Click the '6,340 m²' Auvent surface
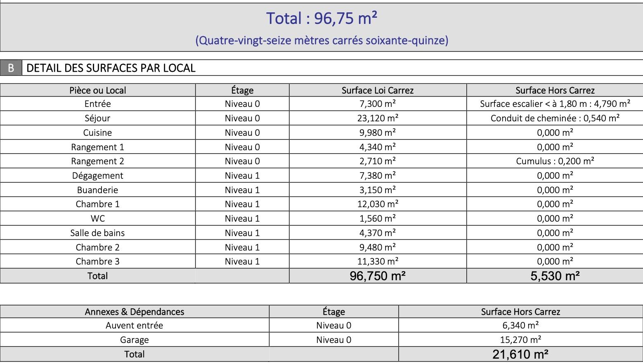 coord(520,326)
